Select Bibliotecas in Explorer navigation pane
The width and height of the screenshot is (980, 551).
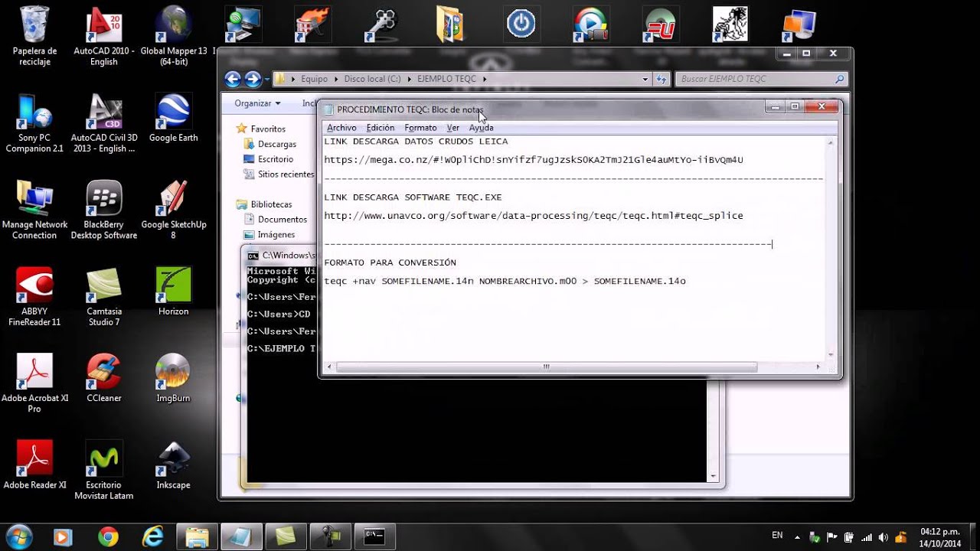(271, 204)
